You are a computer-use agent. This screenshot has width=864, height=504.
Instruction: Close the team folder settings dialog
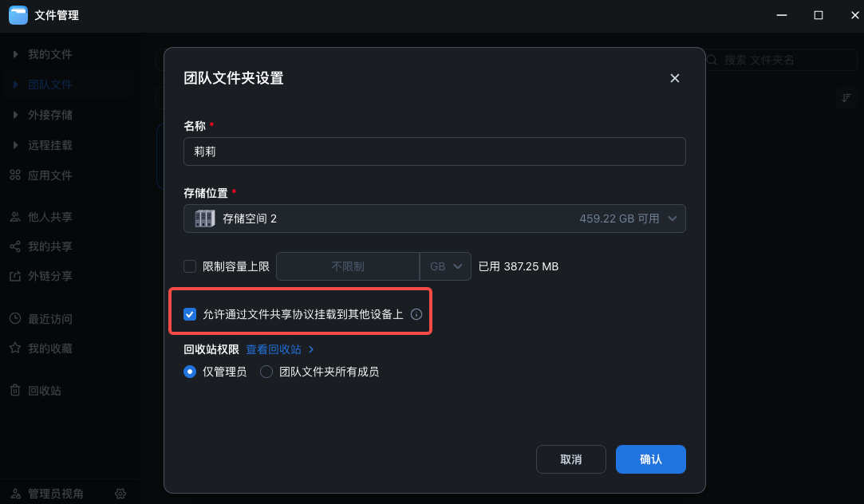pos(675,78)
